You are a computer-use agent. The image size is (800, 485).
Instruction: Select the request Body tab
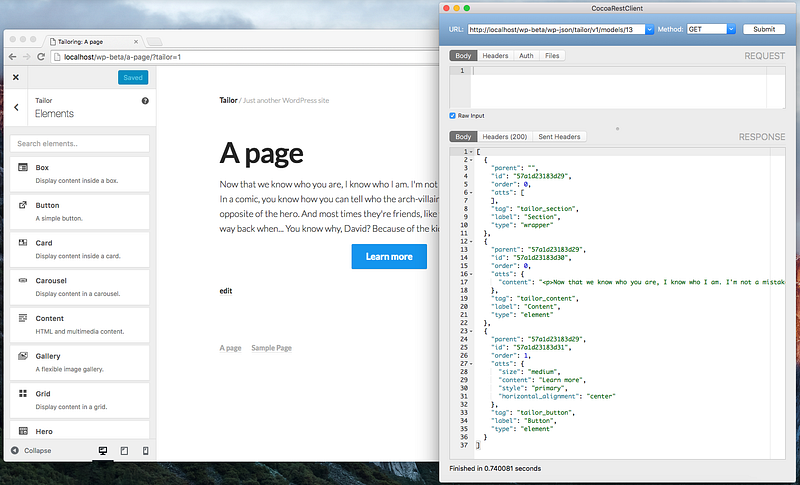click(463, 56)
